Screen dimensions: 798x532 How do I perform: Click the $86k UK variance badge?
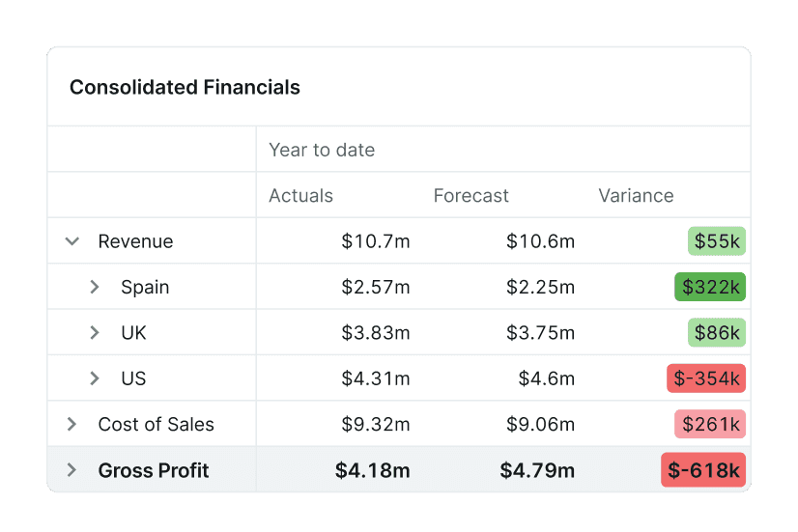pos(716,333)
